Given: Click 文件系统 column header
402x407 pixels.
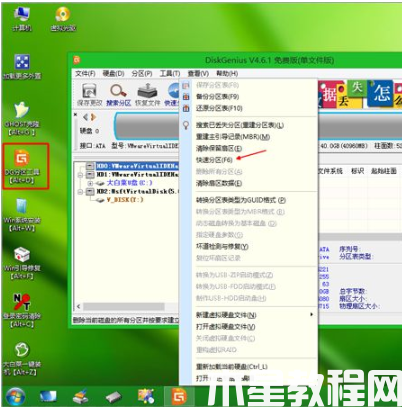Looking at the screenshot, I should click(330, 171).
